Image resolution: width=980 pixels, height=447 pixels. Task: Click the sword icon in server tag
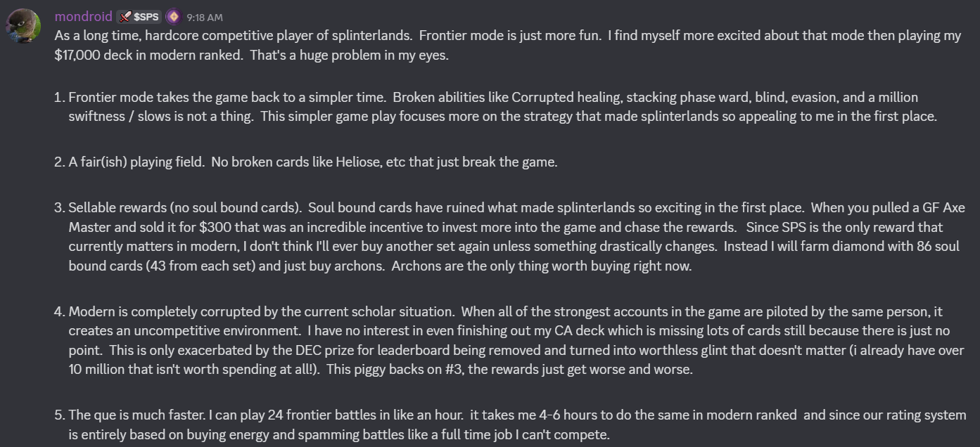pyautogui.click(x=125, y=16)
